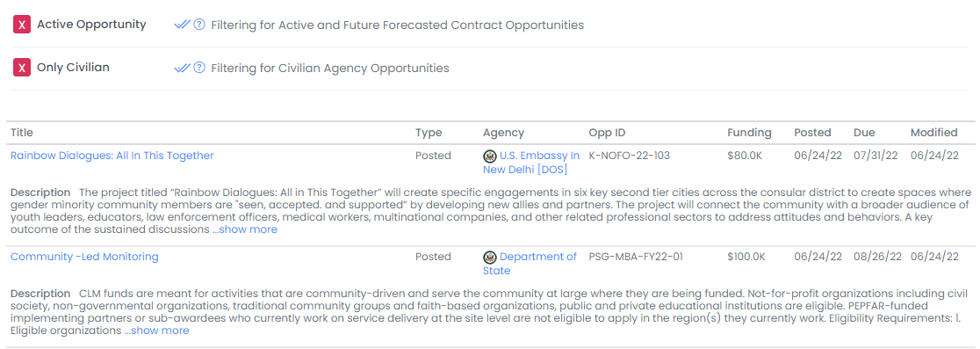
Task: Expand Rainbow Dialogues description with show more
Action: tap(244, 229)
